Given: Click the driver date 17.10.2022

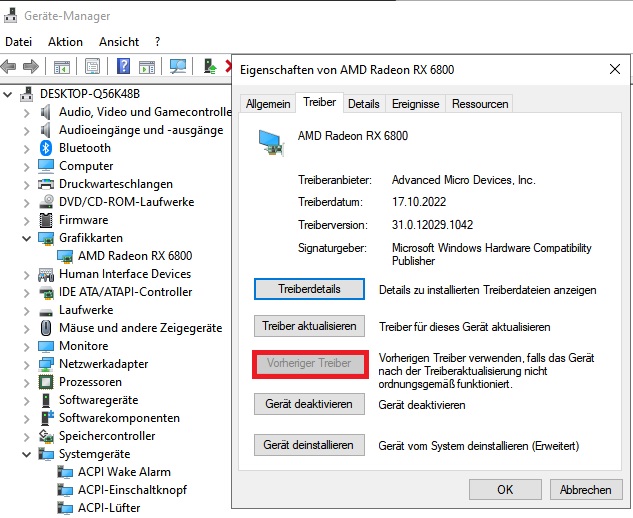Looking at the screenshot, I should [419, 202].
